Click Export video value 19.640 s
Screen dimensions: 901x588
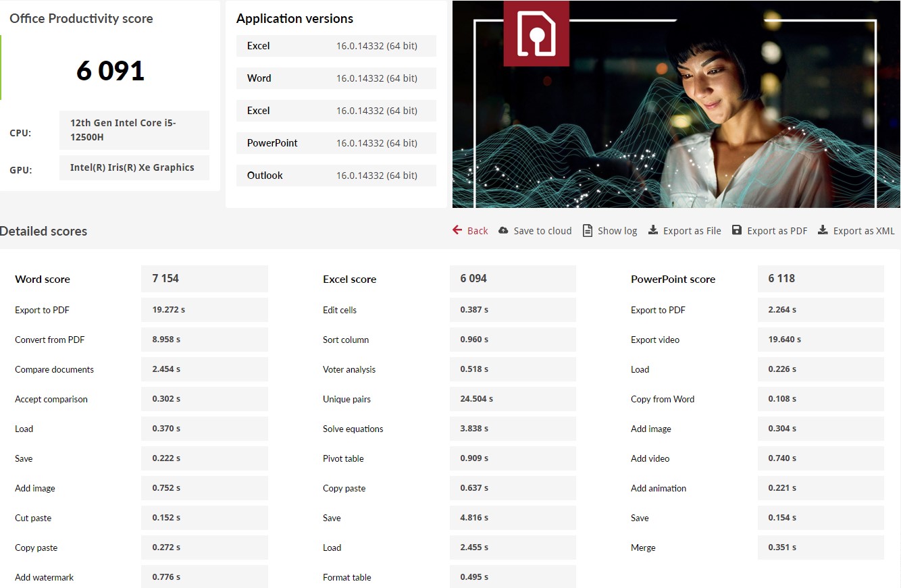(821, 340)
